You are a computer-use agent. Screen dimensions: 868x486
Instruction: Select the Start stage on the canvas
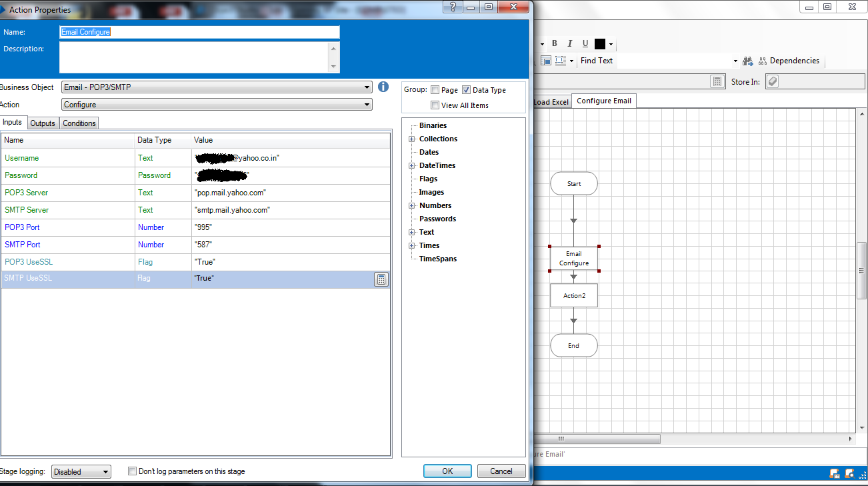click(574, 183)
